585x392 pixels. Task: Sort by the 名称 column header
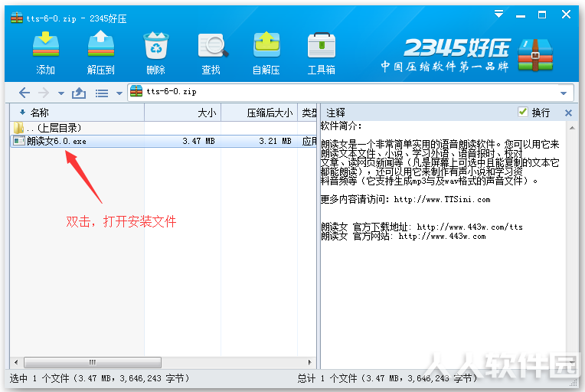click(x=77, y=113)
